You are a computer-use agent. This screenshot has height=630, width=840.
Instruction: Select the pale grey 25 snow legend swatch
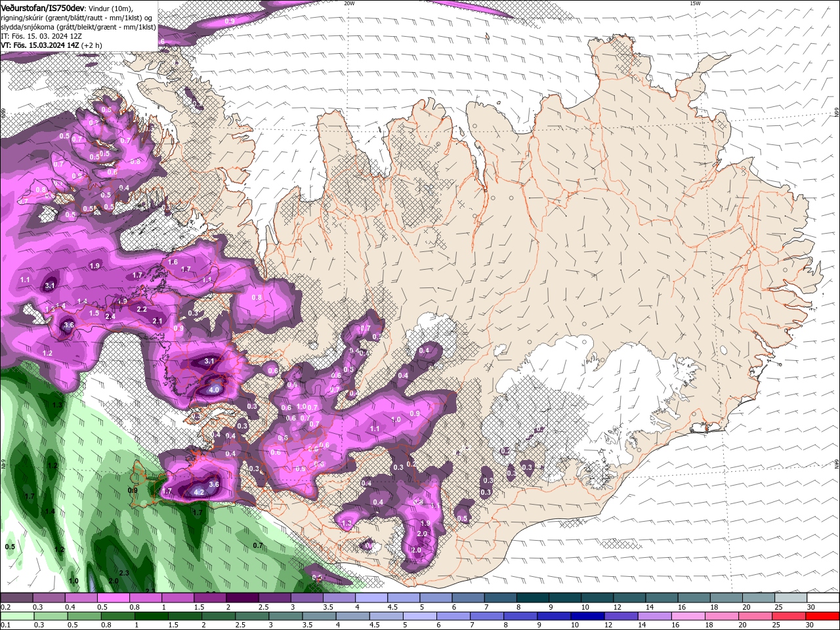coord(789,598)
